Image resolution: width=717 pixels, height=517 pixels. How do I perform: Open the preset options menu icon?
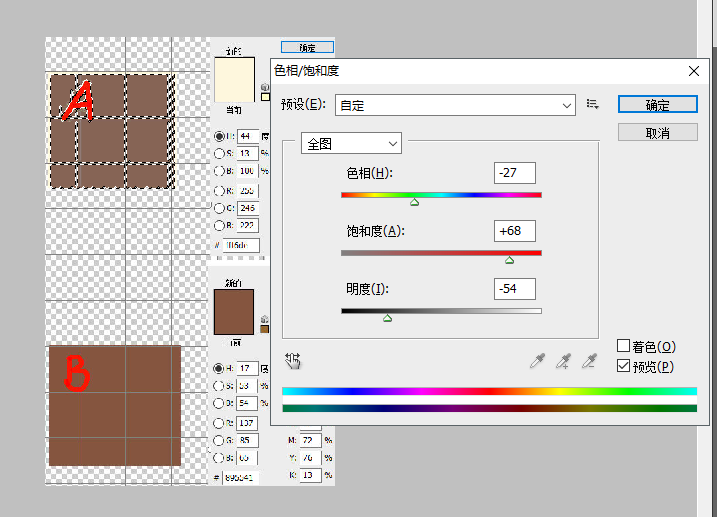[593, 105]
